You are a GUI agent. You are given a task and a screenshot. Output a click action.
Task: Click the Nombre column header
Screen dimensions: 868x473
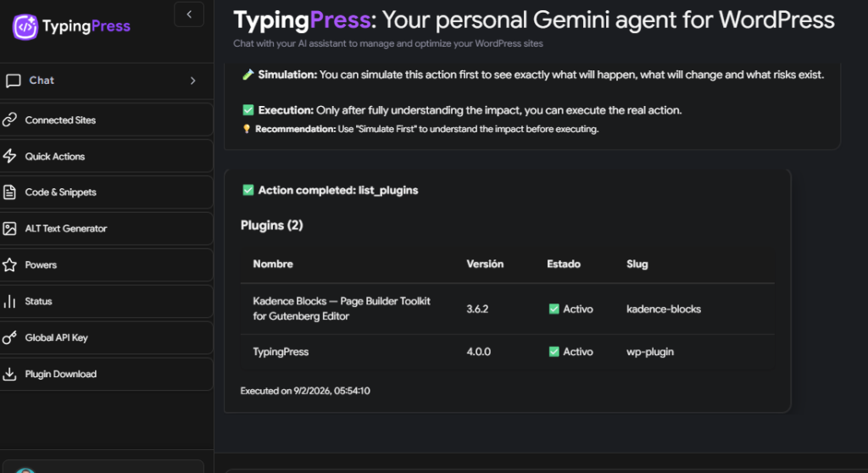click(x=273, y=264)
